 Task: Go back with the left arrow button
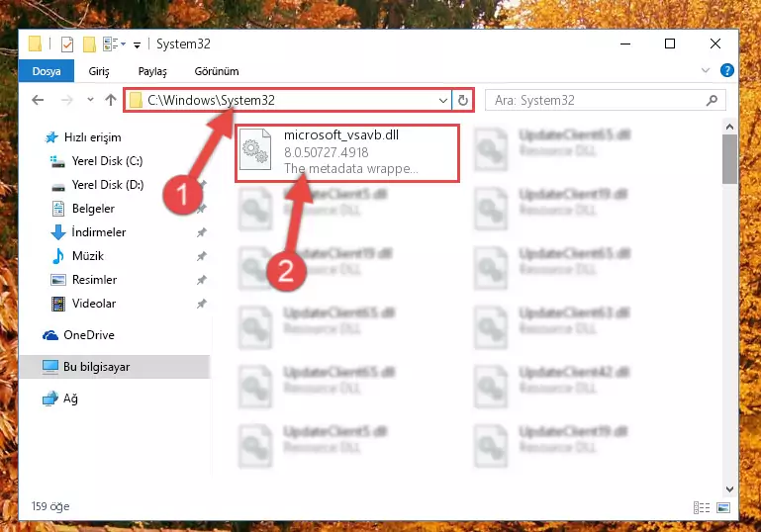coord(38,100)
